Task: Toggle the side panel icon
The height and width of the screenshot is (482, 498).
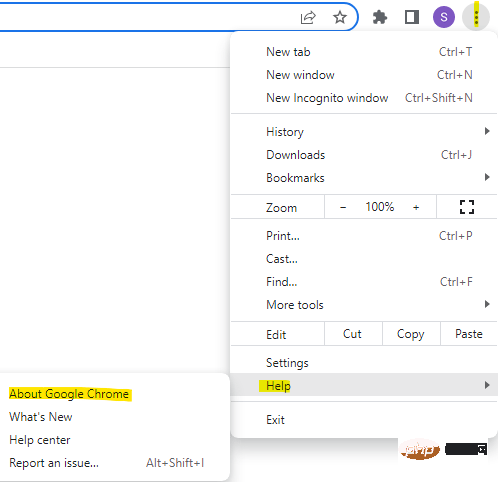Action: [412, 17]
